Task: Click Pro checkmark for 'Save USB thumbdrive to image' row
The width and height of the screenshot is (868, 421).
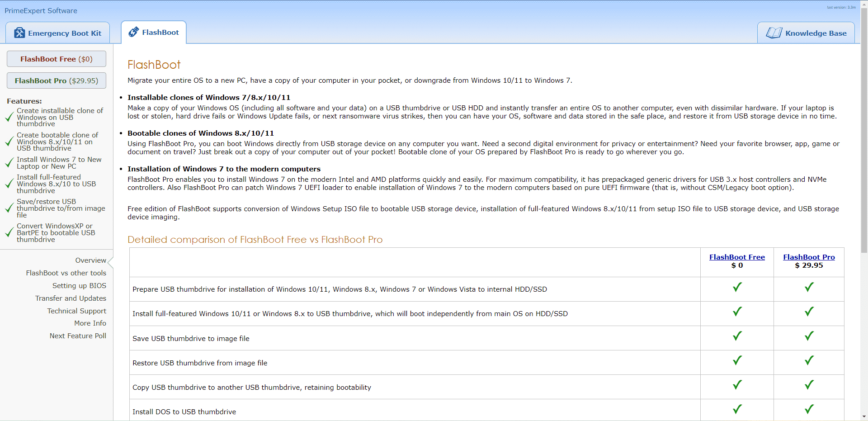Action: coord(809,336)
